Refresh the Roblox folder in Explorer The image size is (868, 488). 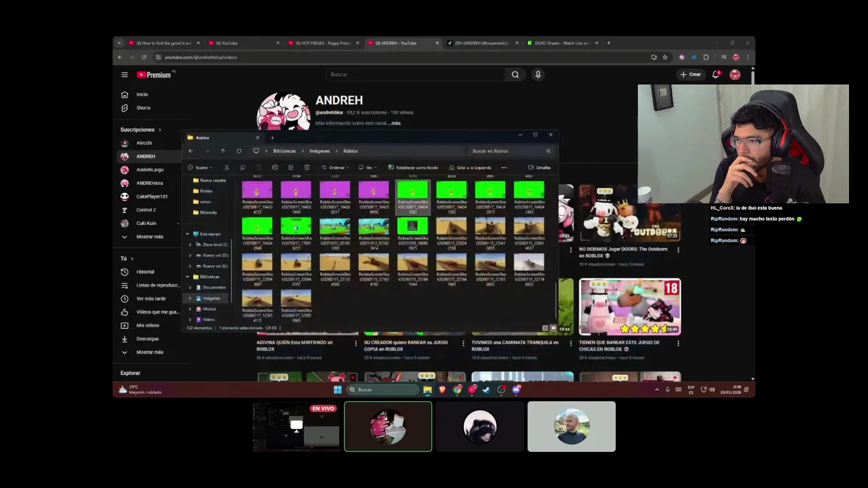coord(239,151)
